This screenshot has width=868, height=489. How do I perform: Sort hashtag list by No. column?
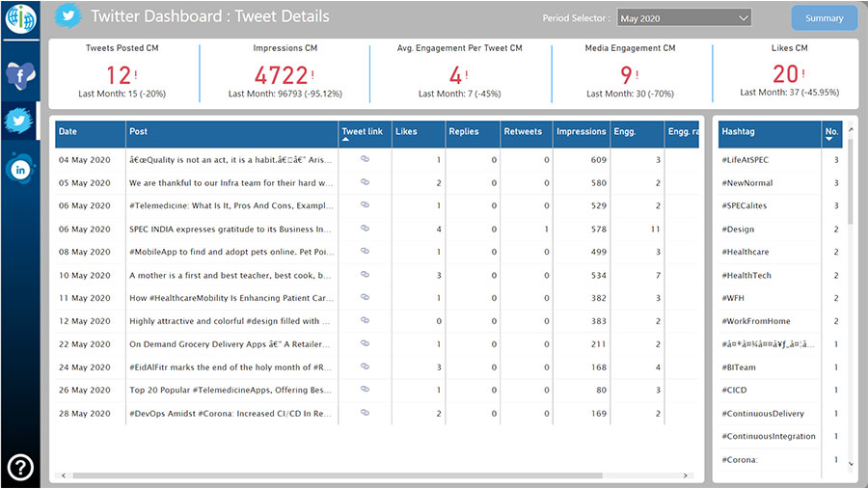coord(832,134)
